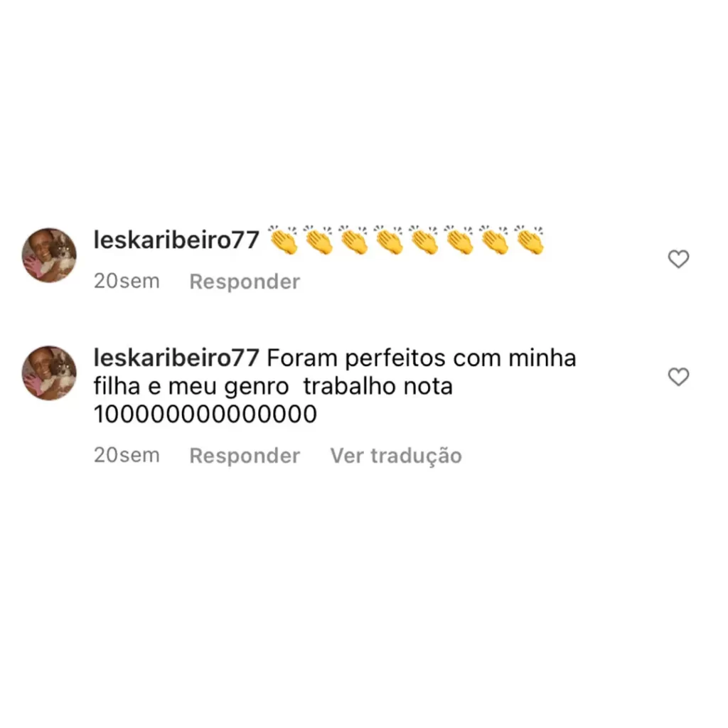Click Responder under the clapping emoji comment
Image resolution: width=728 pixels, height=728 pixels.
[x=245, y=282]
